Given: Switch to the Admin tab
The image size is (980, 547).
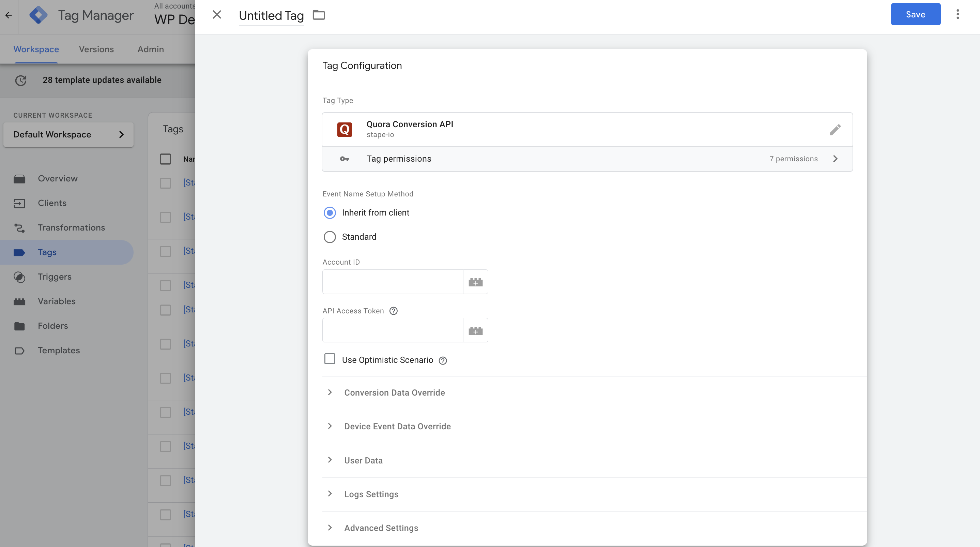Looking at the screenshot, I should [151, 49].
